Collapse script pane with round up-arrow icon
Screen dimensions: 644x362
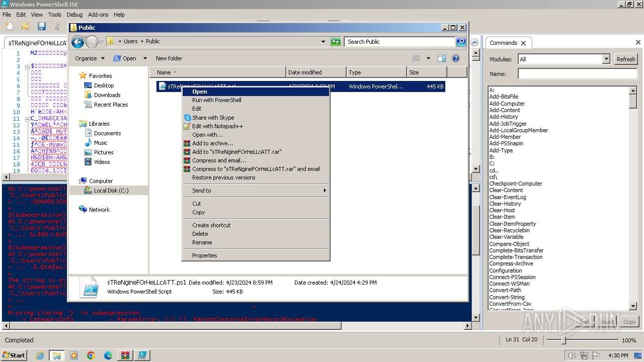(474, 42)
